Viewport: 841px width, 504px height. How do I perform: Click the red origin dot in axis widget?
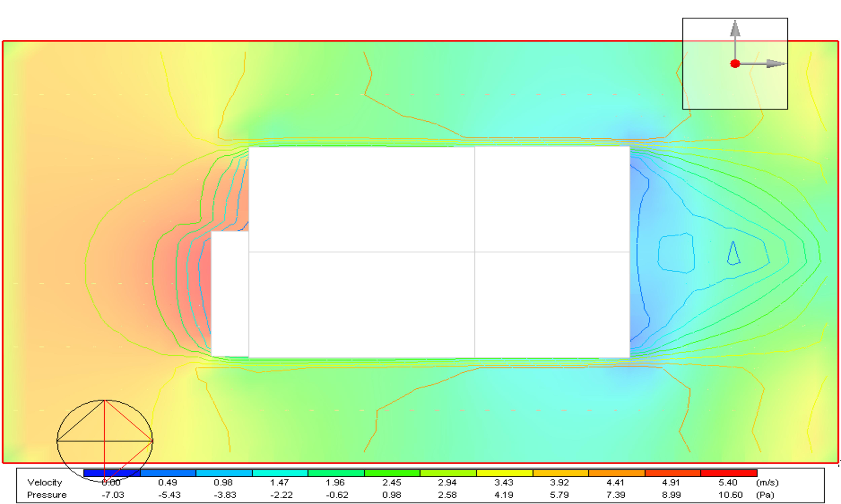pos(735,64)
